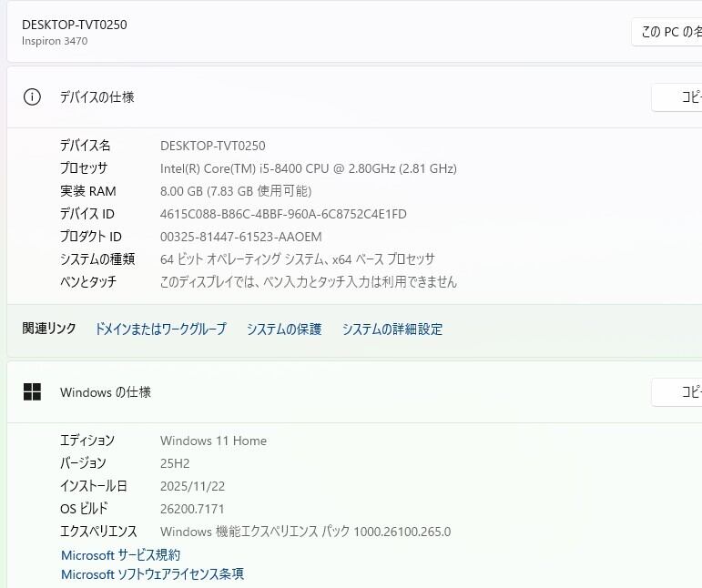The height and width of the screenshot is (588, 702).
Task: Collapse the Windows の仕様 section header
Action: click(x=354, y=392)
